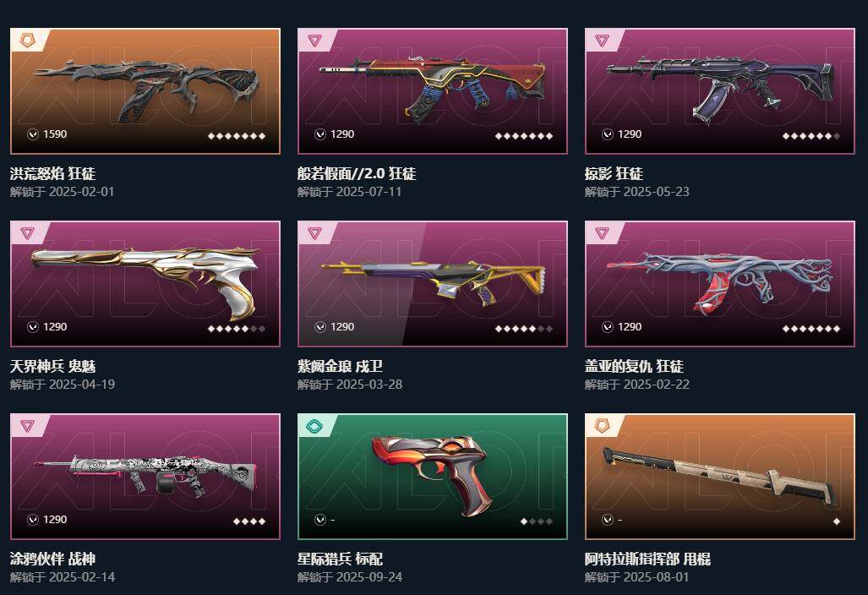Open the 洪荒怒焰 狂徒 skin thumbnail
The image size is (868, 595).
145,91
